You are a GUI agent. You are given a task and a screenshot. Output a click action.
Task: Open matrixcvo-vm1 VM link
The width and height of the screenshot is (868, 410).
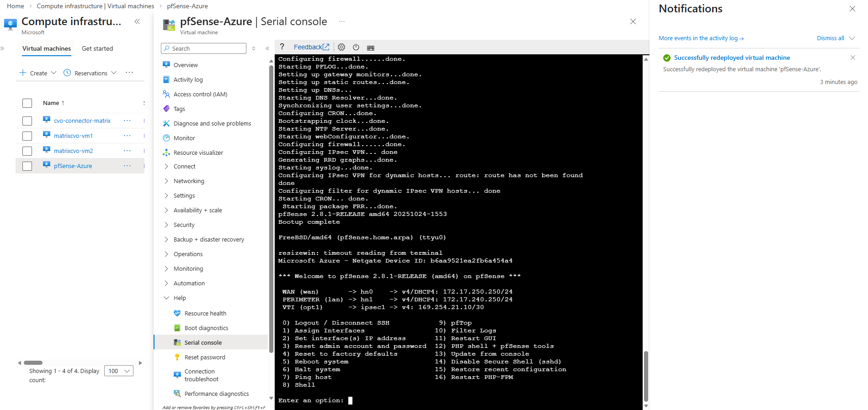click(73, 136)
